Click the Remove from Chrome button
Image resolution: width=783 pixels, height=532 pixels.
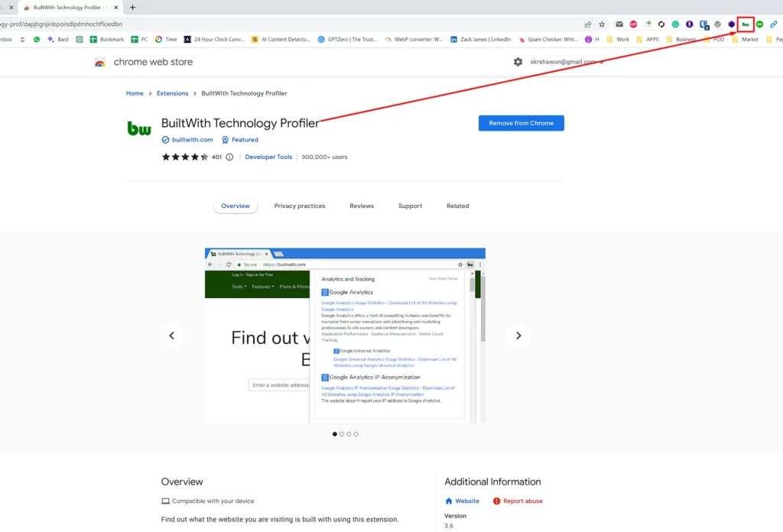(x=521, y=123)
